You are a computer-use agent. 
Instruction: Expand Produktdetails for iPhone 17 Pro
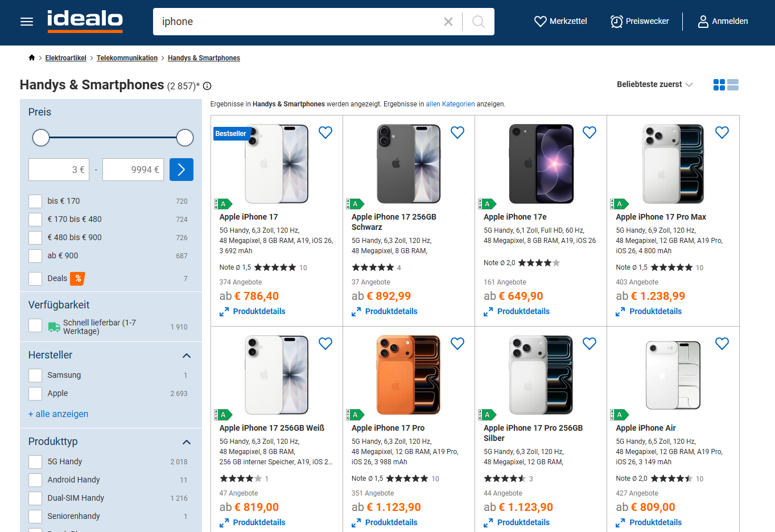coord(385,522)
